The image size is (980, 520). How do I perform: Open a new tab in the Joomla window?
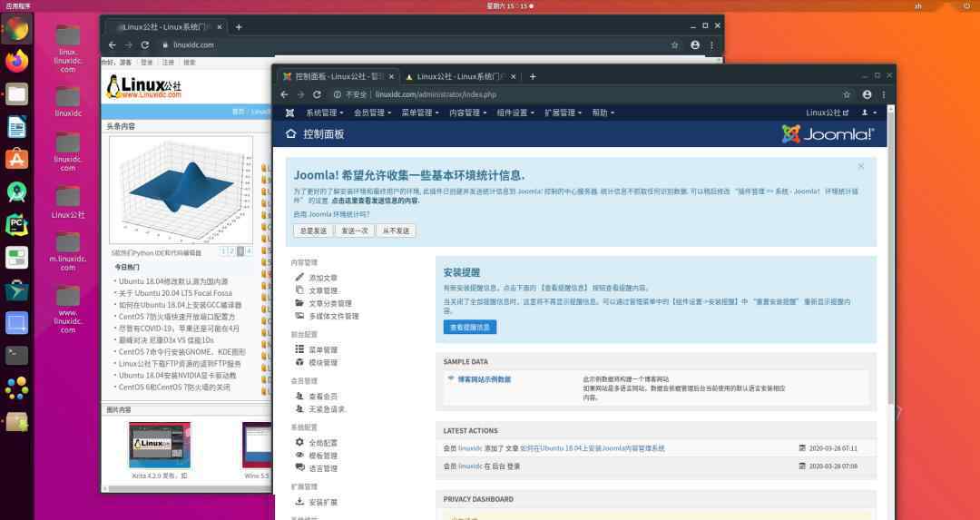pos(533,76)
